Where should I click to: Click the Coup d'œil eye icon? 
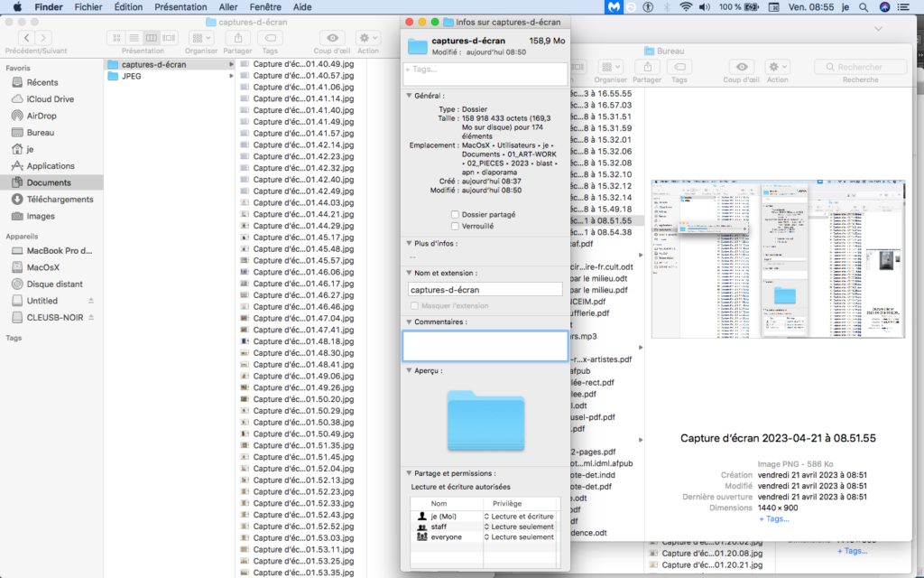[x=333, y=38]
